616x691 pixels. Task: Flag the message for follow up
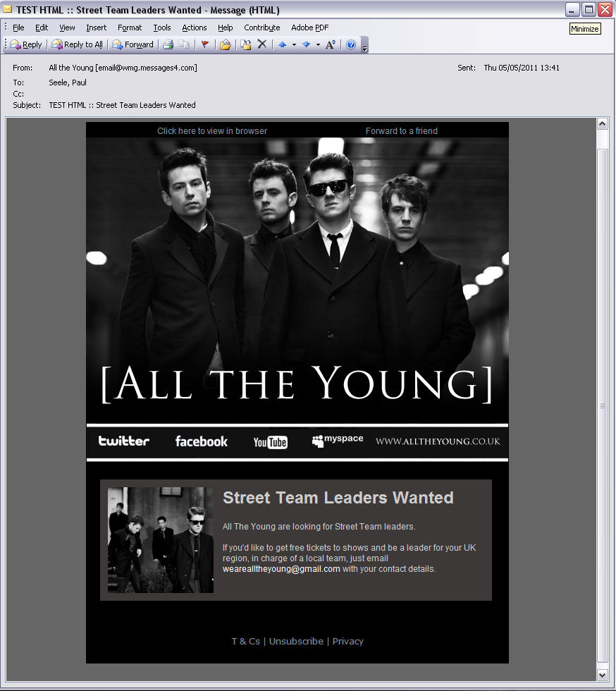click(205, 44)
